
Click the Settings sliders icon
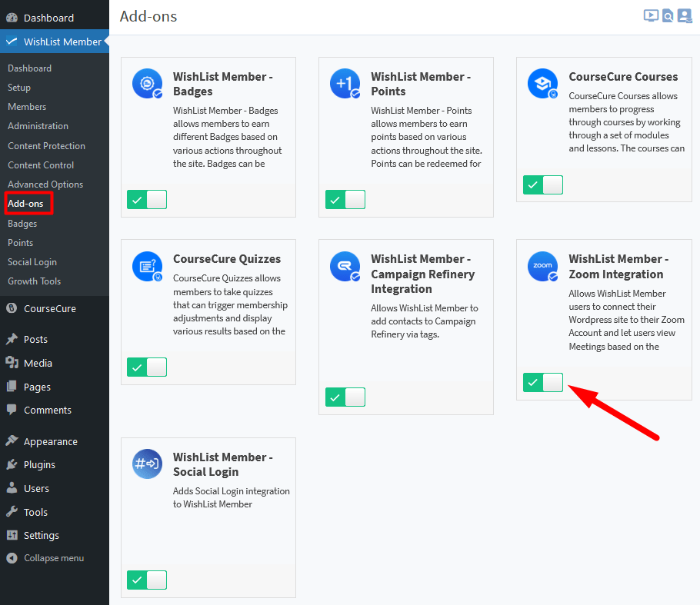[x=12, y=535]
